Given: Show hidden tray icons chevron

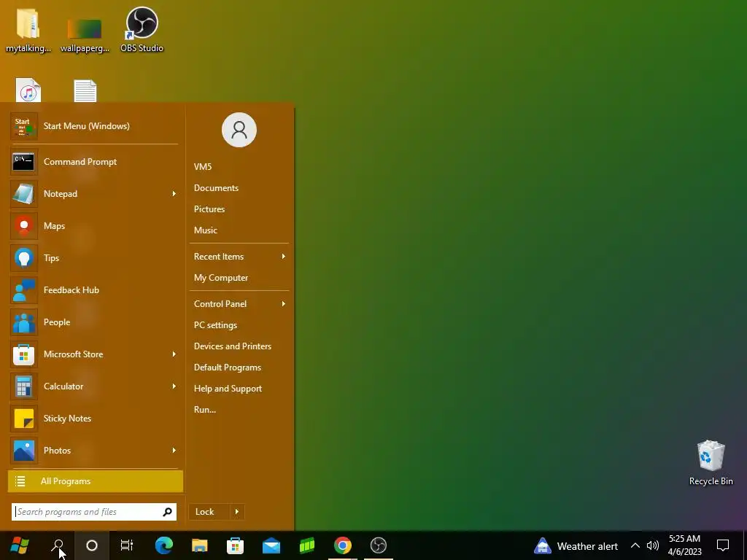Looking at the screenshot, I should pos(635,545).
